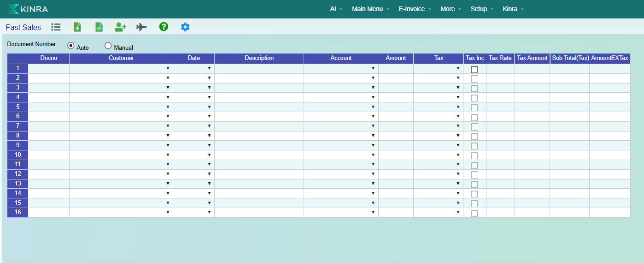
Task: Open Customer dropdown in row 1
Action: (168, 68)
